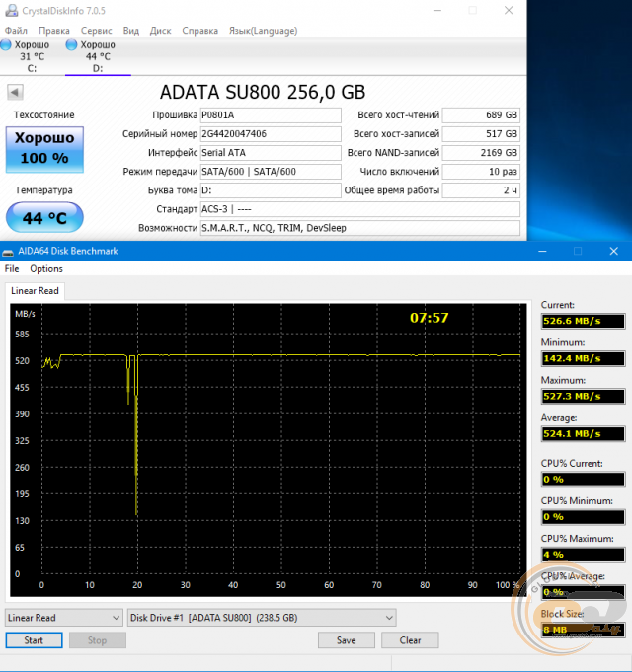This screenshot has height=672, width=632.
Task: Expand the Disk Drive #1 ADATA SU800 dropdown
Action: [262, 618]
